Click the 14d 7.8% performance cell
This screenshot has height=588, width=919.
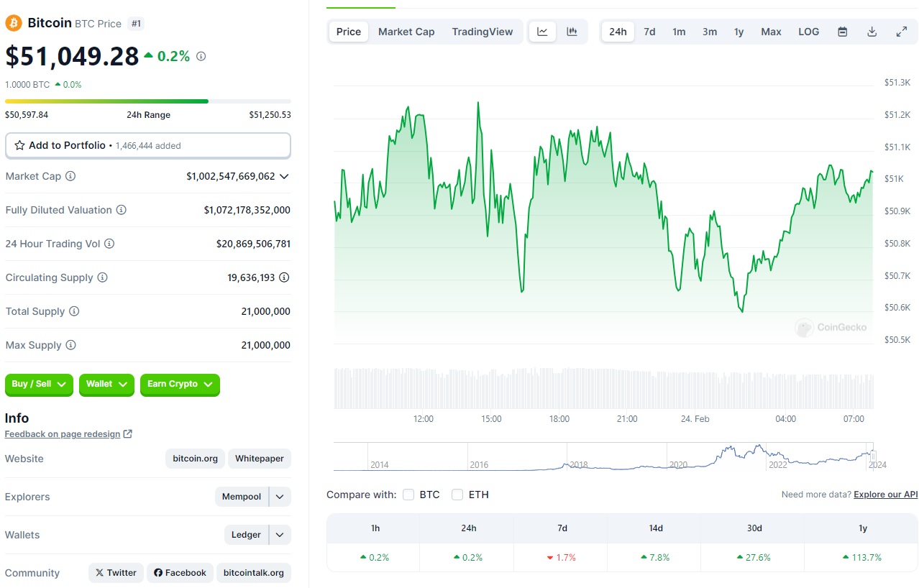[656, 557]
